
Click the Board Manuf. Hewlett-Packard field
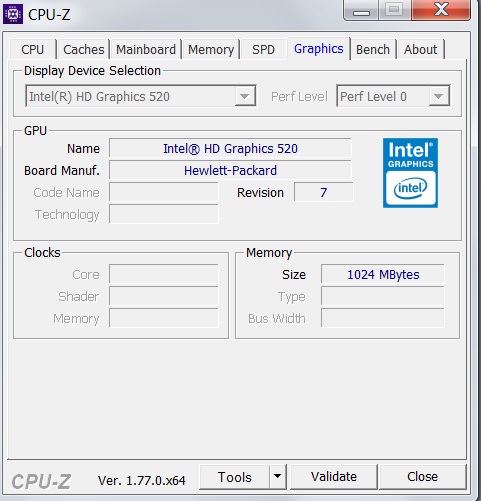coord(230,170)
